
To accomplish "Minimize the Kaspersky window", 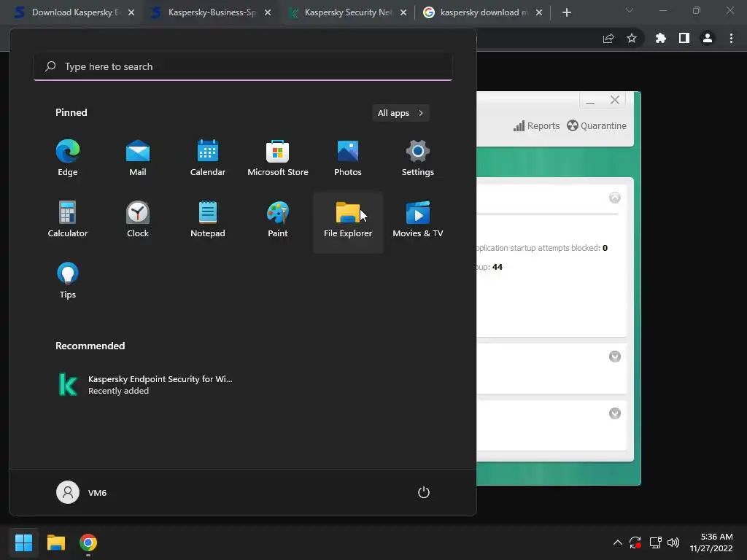I will (x=590, y=101).
